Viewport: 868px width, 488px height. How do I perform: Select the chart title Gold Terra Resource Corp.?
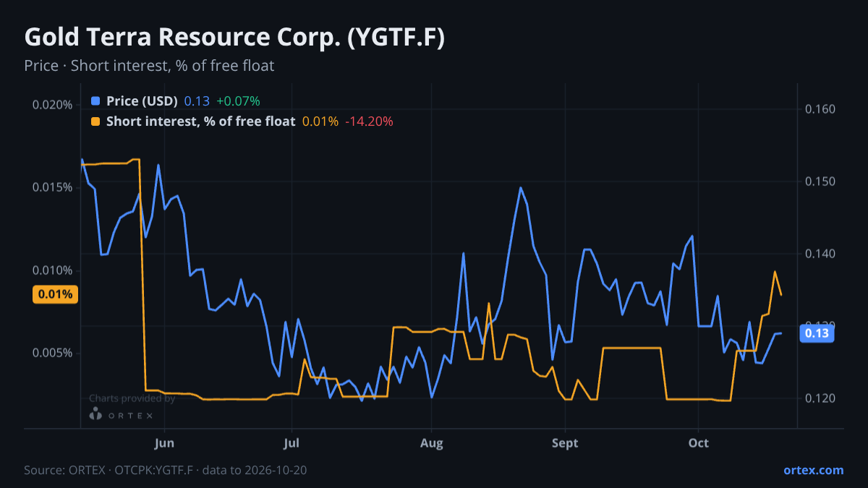click(234, 37)
